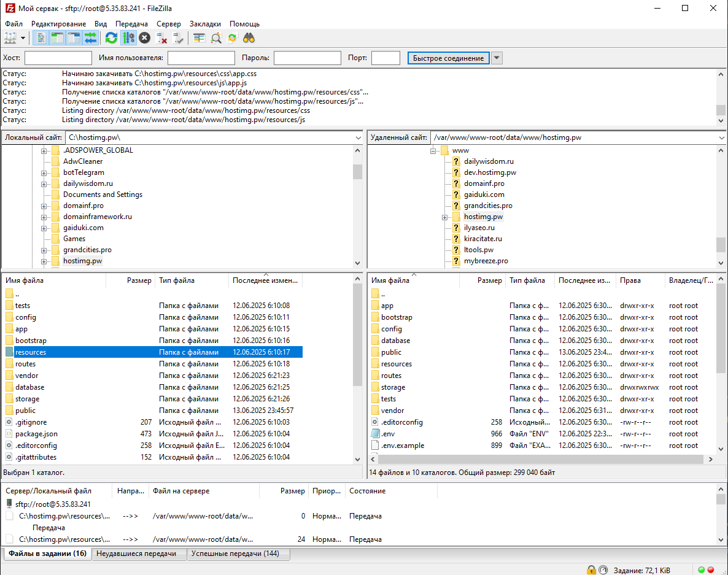Viewport: 728px width, 575px height.
Task: Focus the Имя пользователя input field
Action: click(x=201, y=58)
